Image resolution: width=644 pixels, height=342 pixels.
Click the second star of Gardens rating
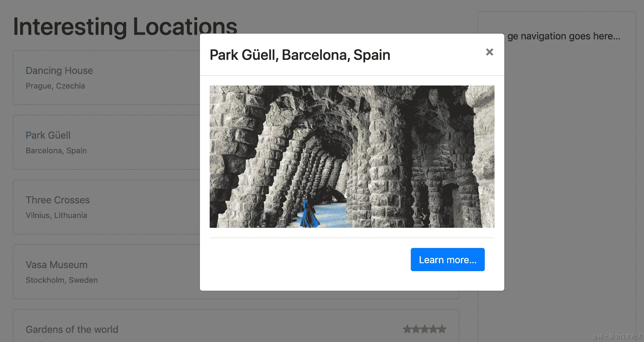[x=416, y=329]
